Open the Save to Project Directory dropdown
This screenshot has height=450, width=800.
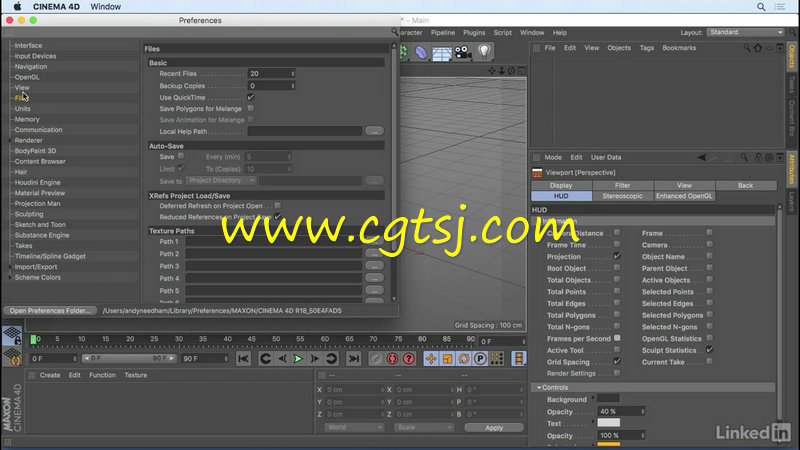pos(221,181)
